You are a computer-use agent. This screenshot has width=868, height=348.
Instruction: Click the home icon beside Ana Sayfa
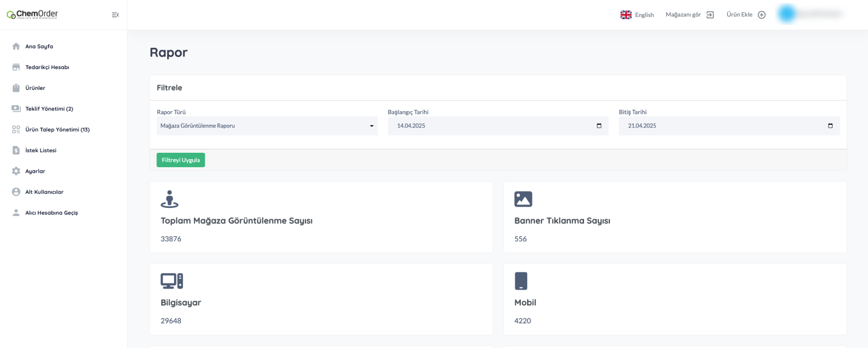(x=16, y=47)
